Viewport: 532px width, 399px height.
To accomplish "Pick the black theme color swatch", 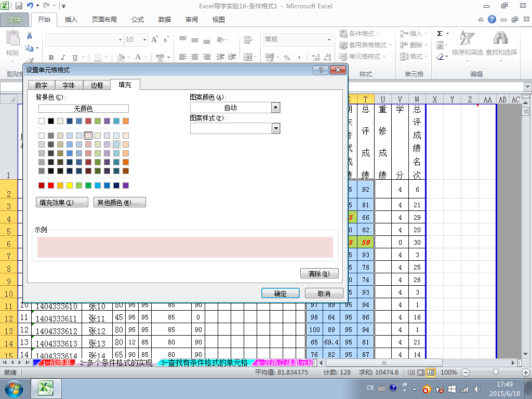I will point(51,121).
